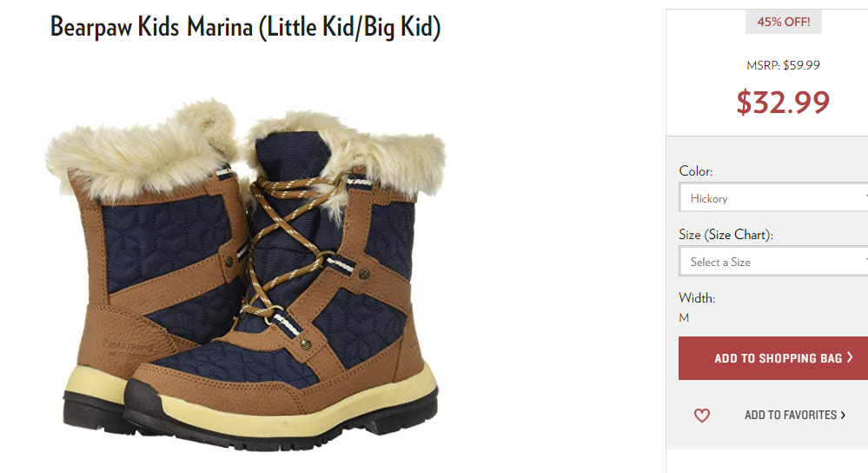Click the heart favorites icon

[x=701, y=415]
